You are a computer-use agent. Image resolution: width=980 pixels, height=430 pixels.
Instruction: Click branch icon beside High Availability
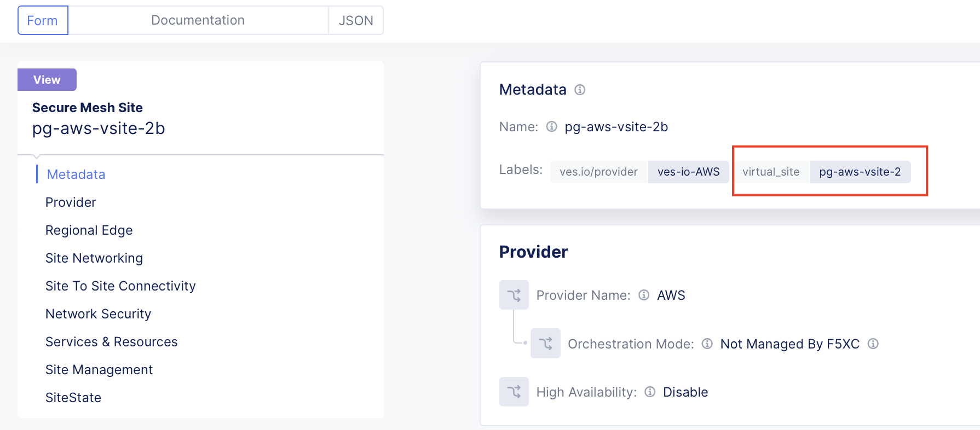click(x=514, y=392)
